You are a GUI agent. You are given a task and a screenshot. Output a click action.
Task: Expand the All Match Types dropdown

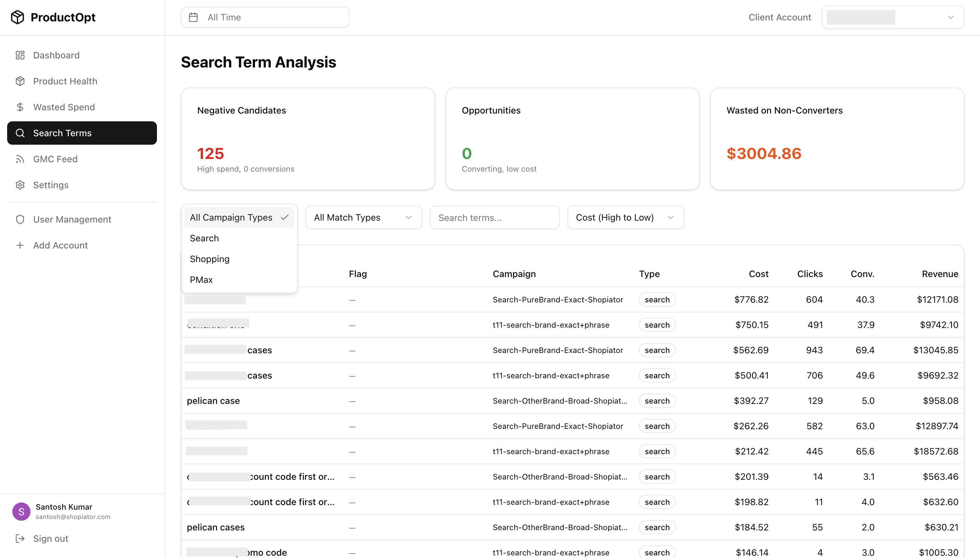[x=363, y=217]
